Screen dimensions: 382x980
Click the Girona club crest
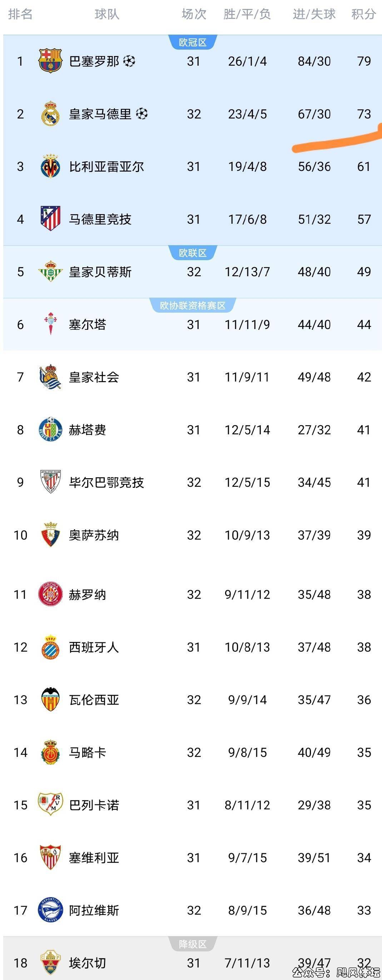(50, 594)
